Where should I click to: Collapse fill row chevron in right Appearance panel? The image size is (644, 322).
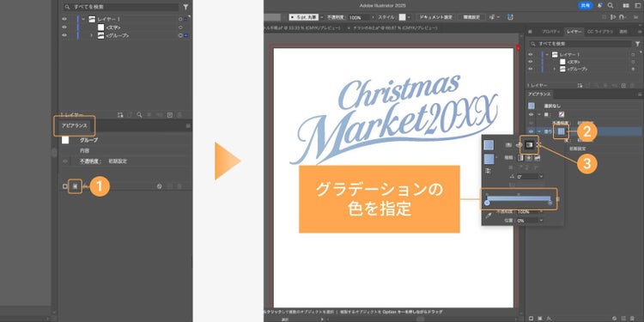pyautogui.click(x=539, y=131)
